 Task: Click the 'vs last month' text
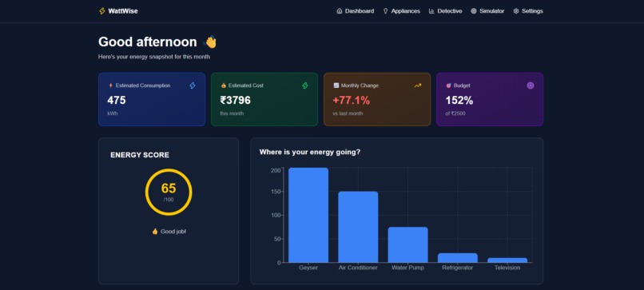pos(348,113)
